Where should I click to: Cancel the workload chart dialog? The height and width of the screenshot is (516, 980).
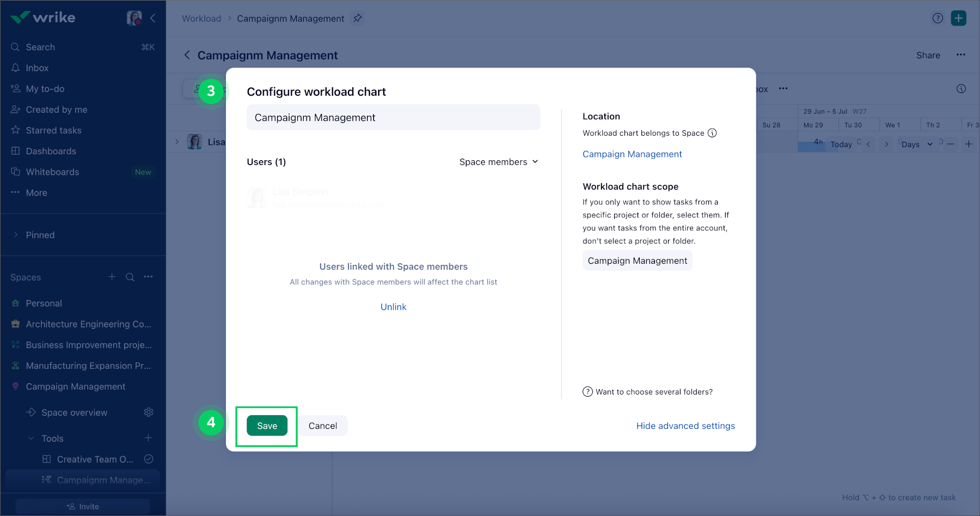323,426
